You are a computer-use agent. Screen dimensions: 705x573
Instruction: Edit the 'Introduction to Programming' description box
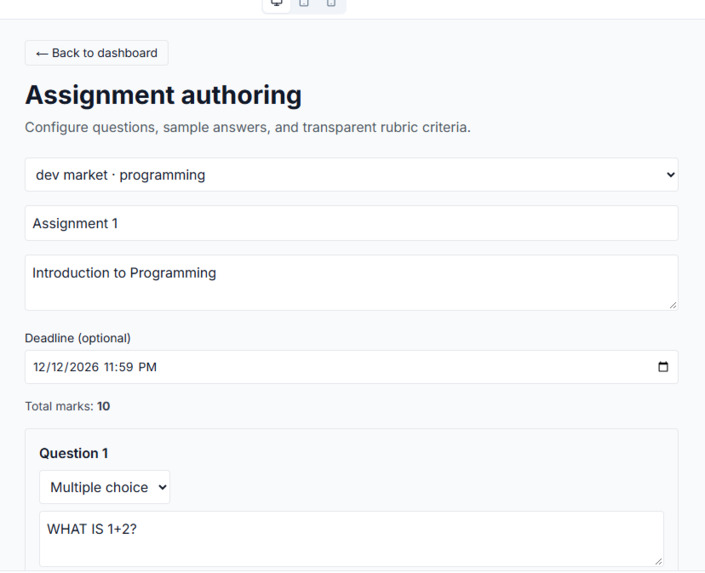coord(351,282)
